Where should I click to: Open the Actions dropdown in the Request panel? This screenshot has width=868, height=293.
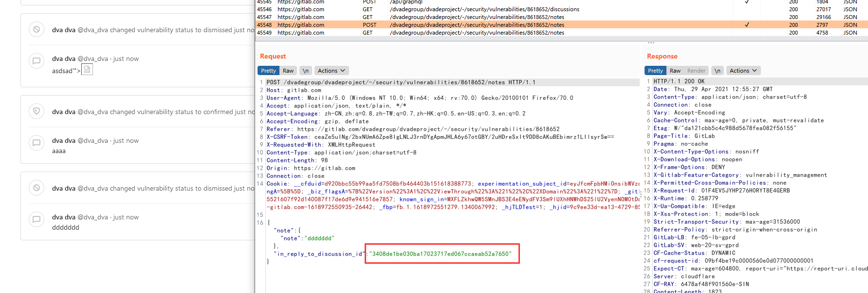point(331,71)
